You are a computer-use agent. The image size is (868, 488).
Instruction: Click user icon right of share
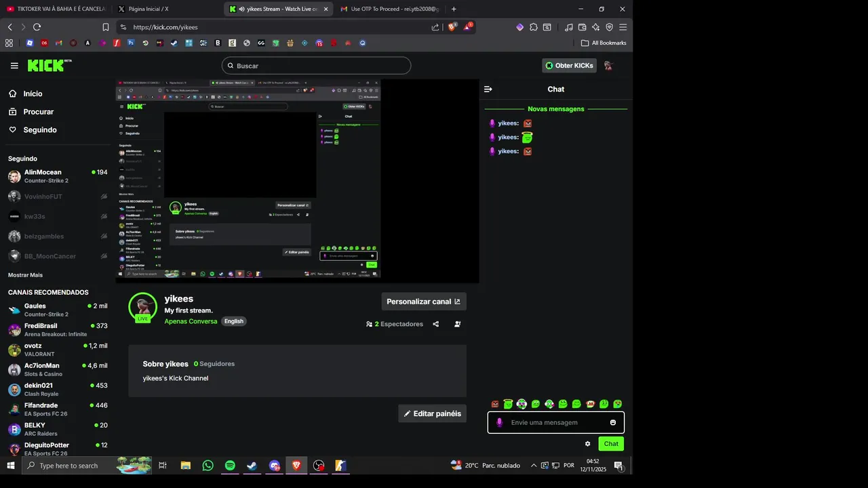[x=458, y=324]
